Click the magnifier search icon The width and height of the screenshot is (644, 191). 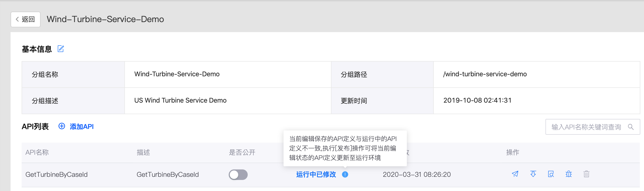pyautogui.click(x=631, y=127)
